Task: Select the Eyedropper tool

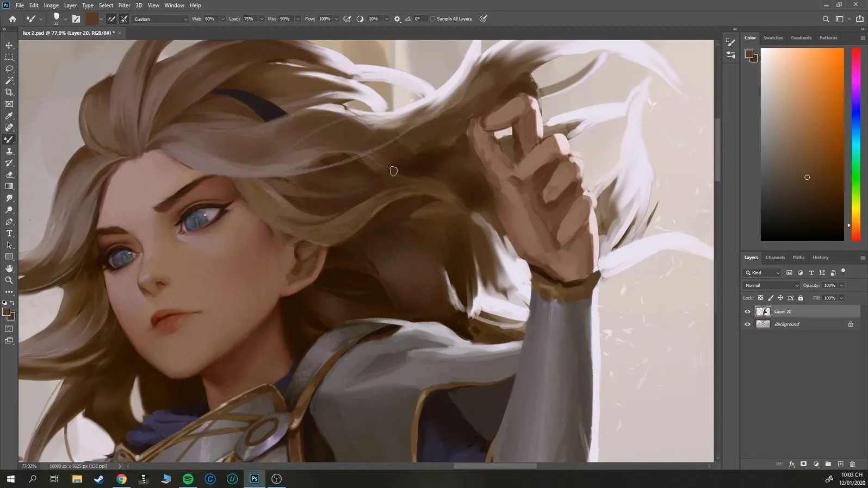Action: pyautogui.click(x=9, y=116)
